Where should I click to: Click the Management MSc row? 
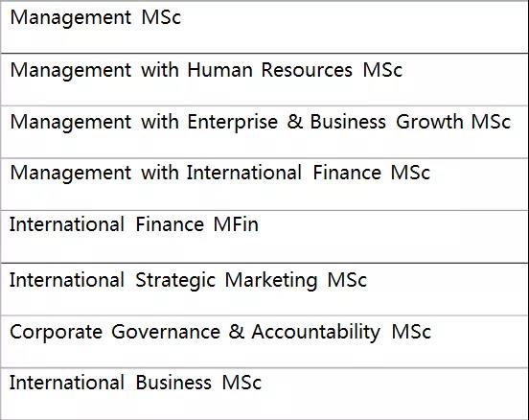tap(264, 27)
